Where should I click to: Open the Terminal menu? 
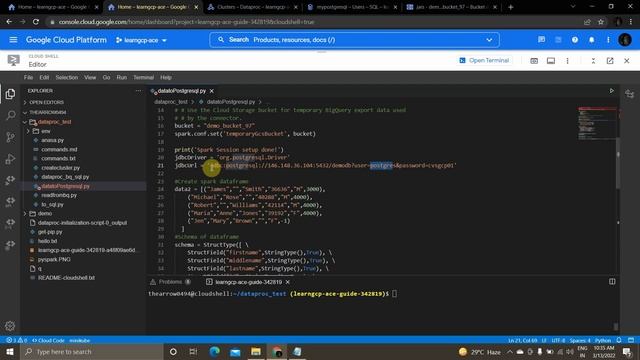144,77
